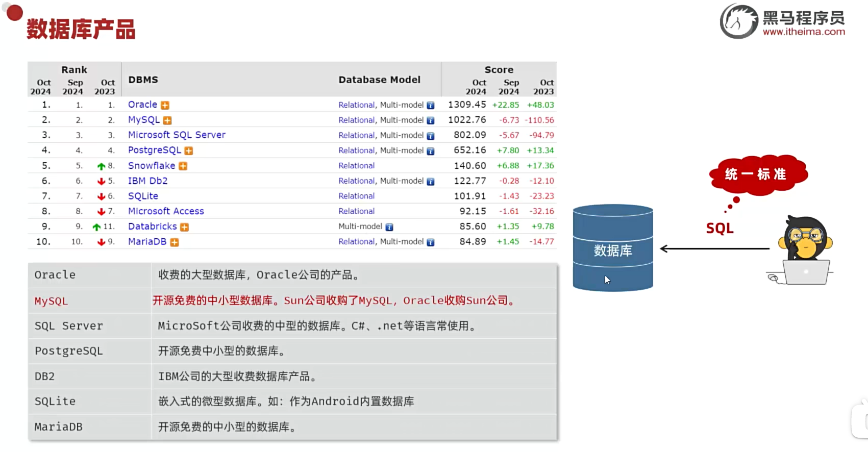
Task: Open the Microsoft SQL Server link
Action: [x=177, y=135]
